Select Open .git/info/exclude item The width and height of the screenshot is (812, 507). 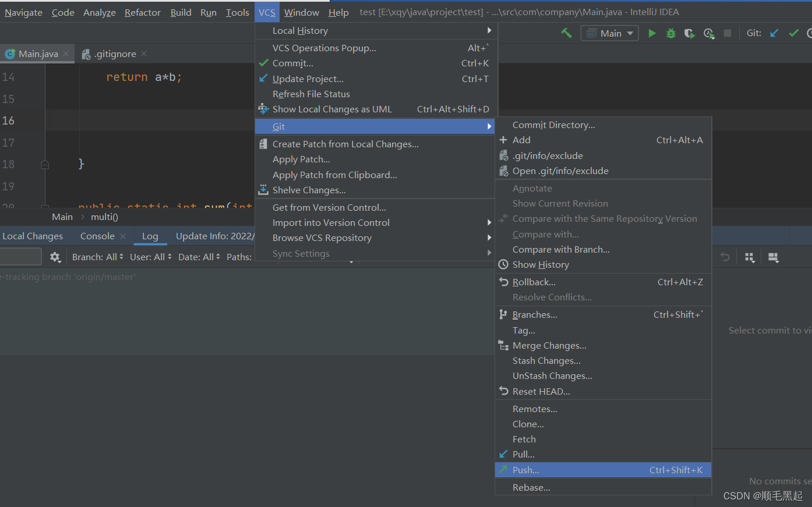pos(603,171)
